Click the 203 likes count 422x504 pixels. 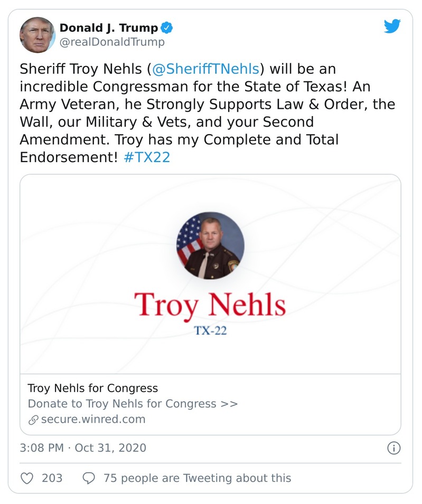pyautogui.click(x=52, y=478)
